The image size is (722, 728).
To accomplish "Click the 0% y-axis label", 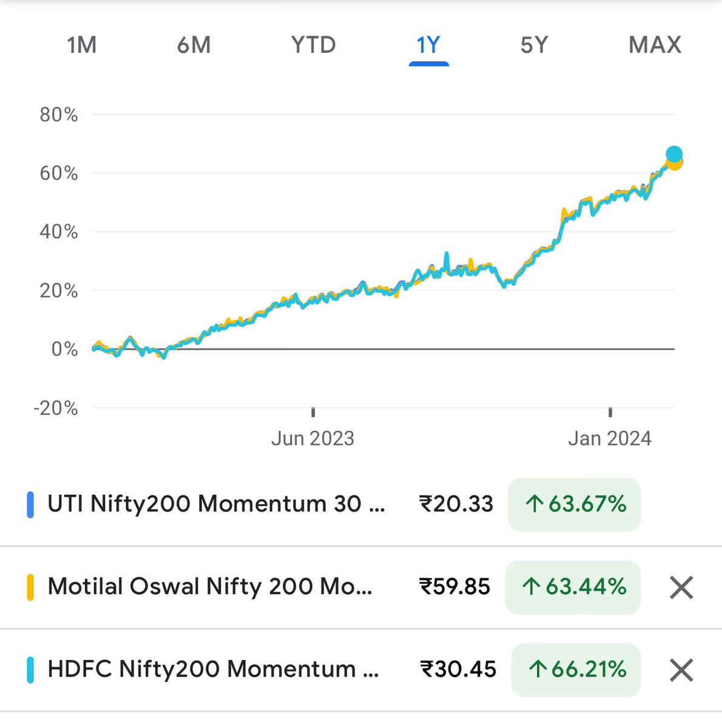I will pyautogui.click(x=64, y=349).
